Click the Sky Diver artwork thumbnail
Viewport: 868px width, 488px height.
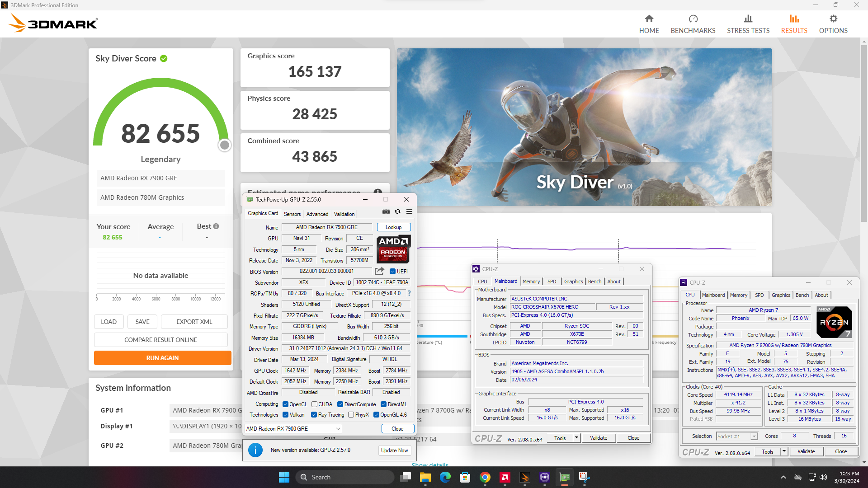click(584, 127)
